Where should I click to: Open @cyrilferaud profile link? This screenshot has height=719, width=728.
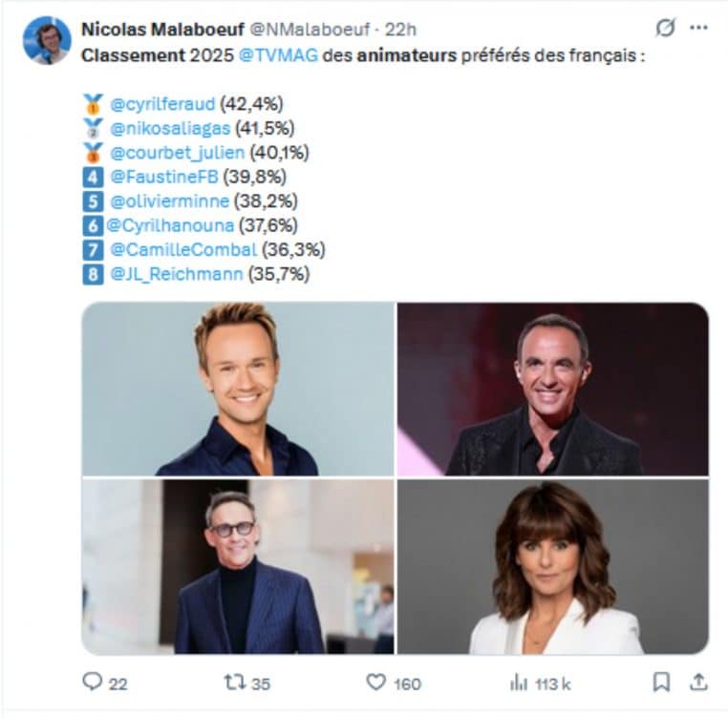pyautogui.click(x=161, y=104)
